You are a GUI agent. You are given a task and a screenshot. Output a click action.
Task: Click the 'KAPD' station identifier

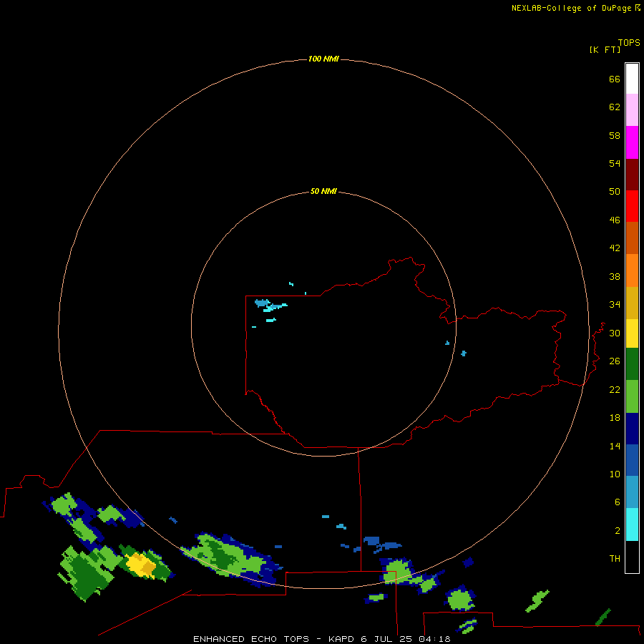coord(342,639)
